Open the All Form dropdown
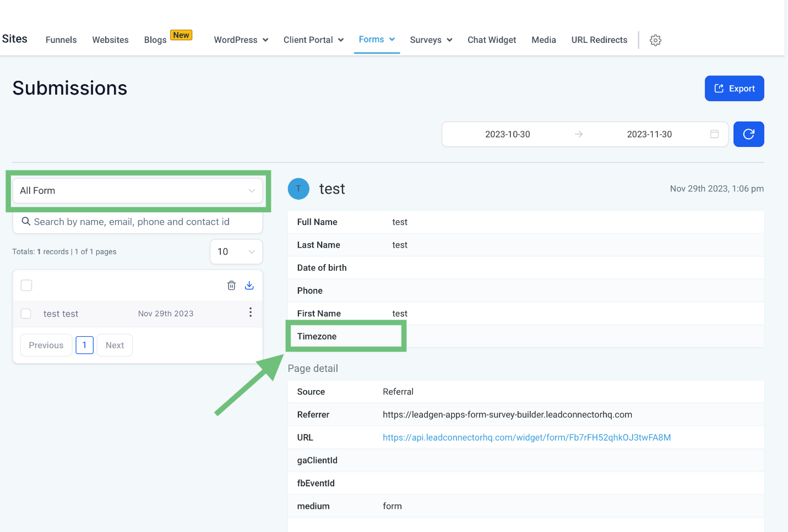This screenshot has width=788, height=532. [138, 191]
